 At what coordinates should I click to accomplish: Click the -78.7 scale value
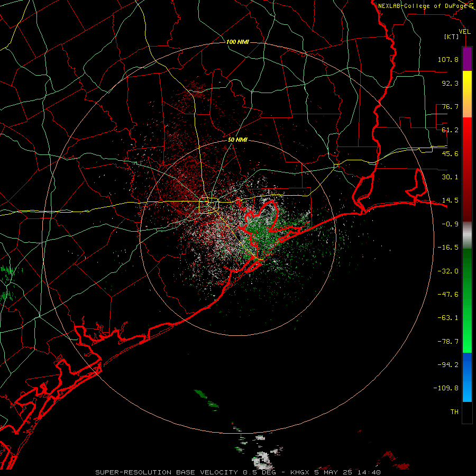click(448, 342)
